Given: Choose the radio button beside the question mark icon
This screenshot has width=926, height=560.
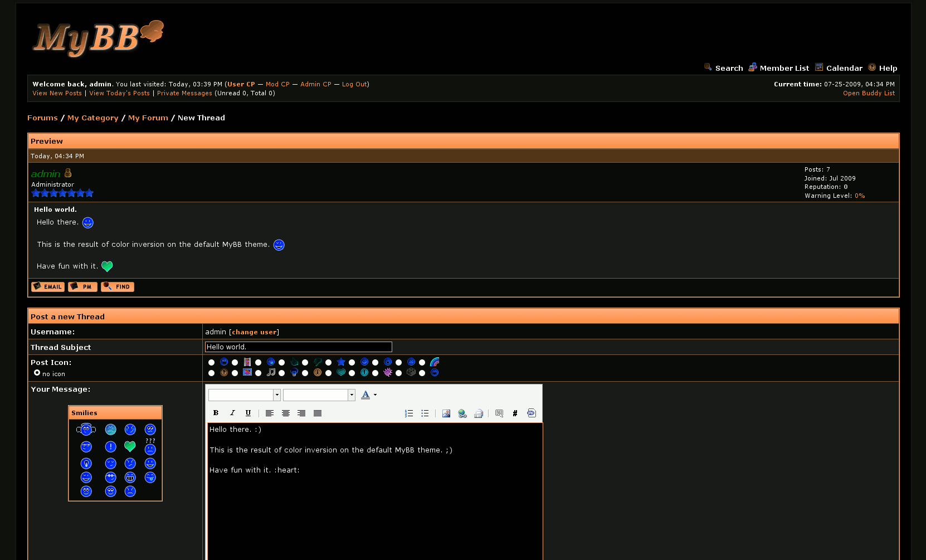Looking at the screenshot, I should pos(212,373).
